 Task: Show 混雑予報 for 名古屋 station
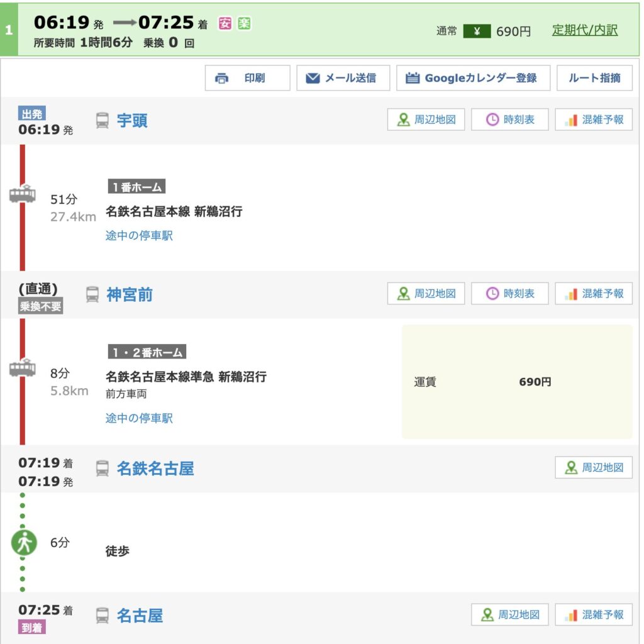[x=594, y=614]
